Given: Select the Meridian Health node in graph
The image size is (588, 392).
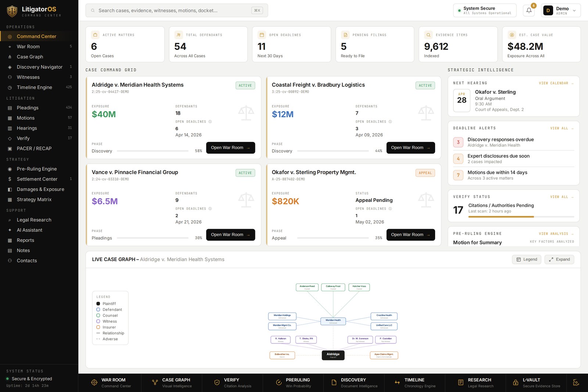Looking at the screenshot, I should click(x=333, y=321).
